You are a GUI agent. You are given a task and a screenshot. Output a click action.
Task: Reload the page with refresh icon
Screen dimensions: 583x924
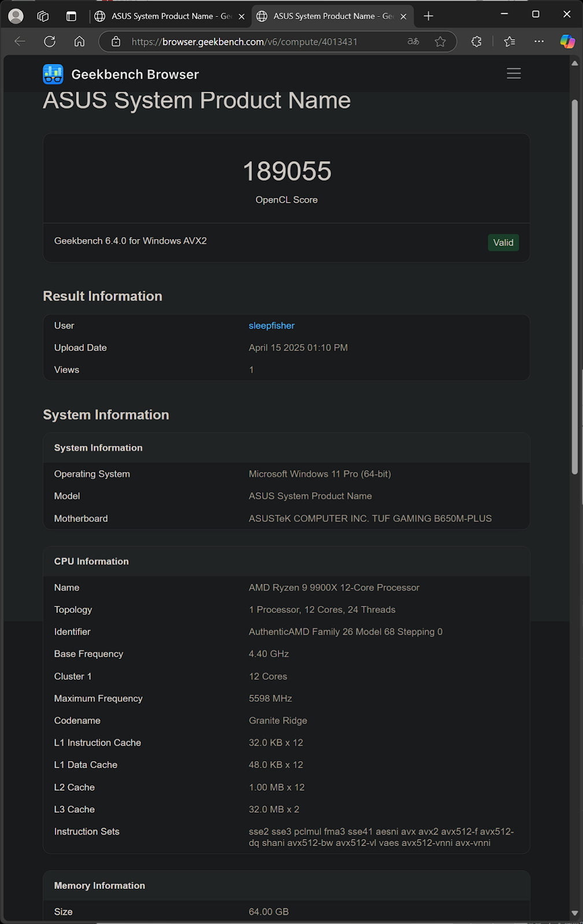[50, 42]
